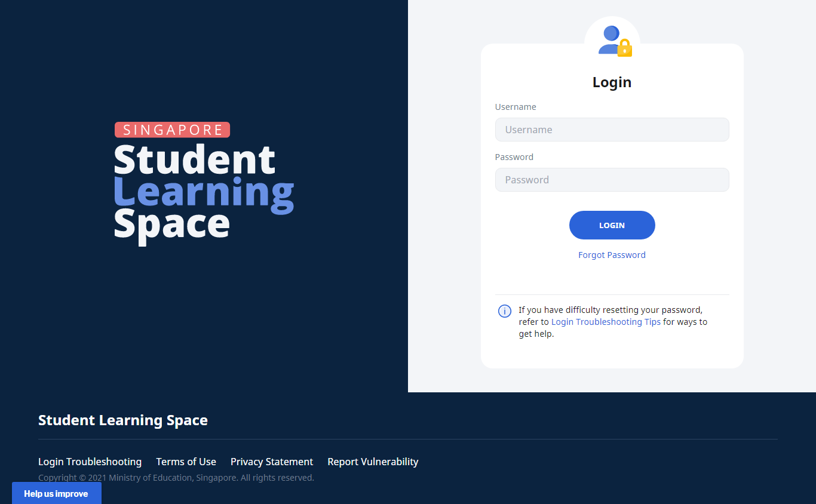Screen dimensions: 816x504
Task: Open Login Troubleshooting Tips inline link
Action: click(606, 322)
